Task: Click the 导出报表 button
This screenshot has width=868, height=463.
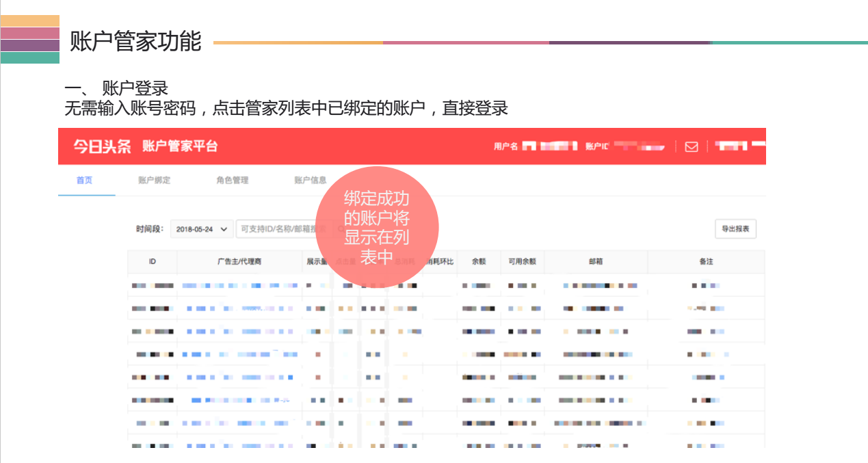Action: point(735,229)
